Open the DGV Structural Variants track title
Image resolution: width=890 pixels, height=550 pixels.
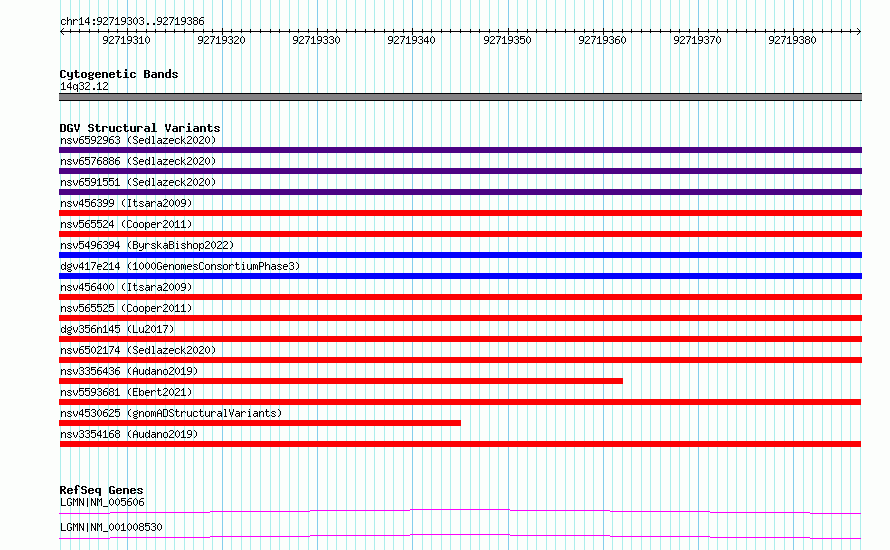click(x=140, y=128)
